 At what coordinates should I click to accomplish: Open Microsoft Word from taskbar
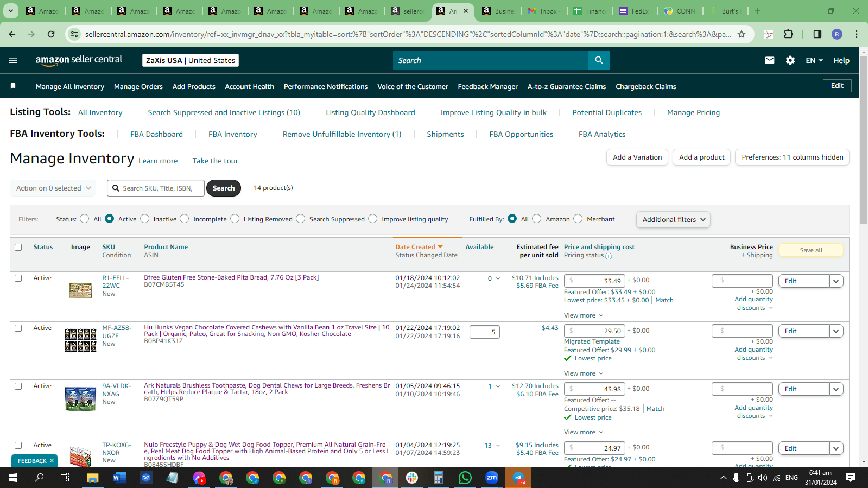[119, 478]
